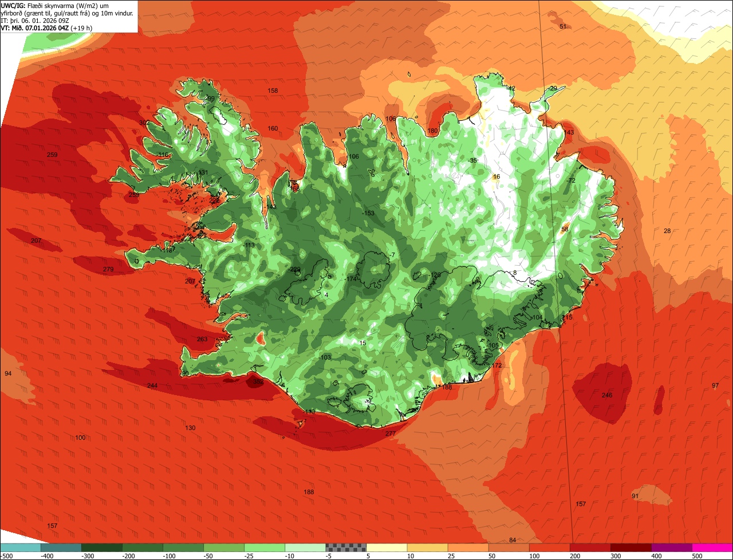
Task: Click the 50 to 100 orange legend swatch
Action: (x=509, y=547)
